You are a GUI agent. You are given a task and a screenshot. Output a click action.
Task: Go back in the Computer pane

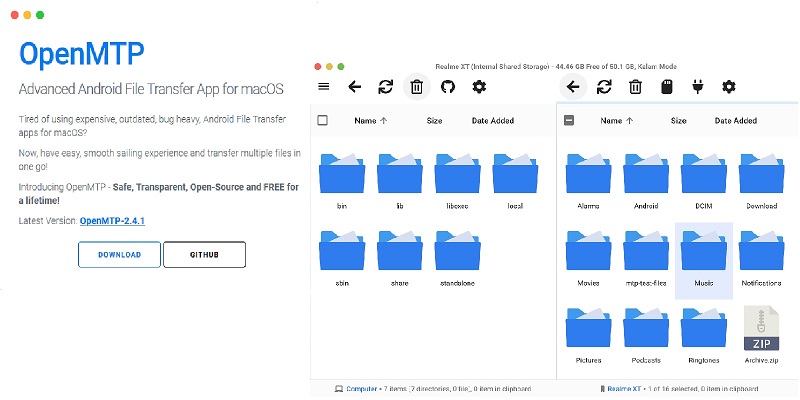coord(355,87)
